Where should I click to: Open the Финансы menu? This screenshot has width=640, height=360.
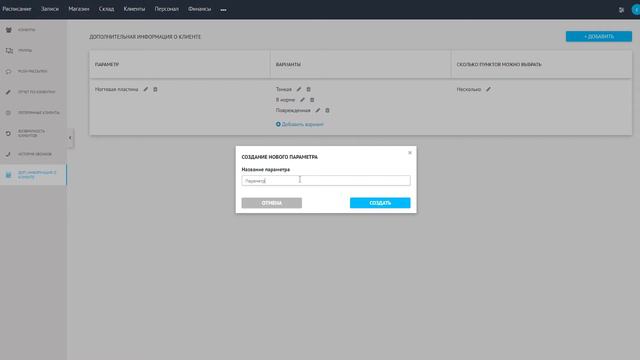pyautogui.click(x=200, y=9)
